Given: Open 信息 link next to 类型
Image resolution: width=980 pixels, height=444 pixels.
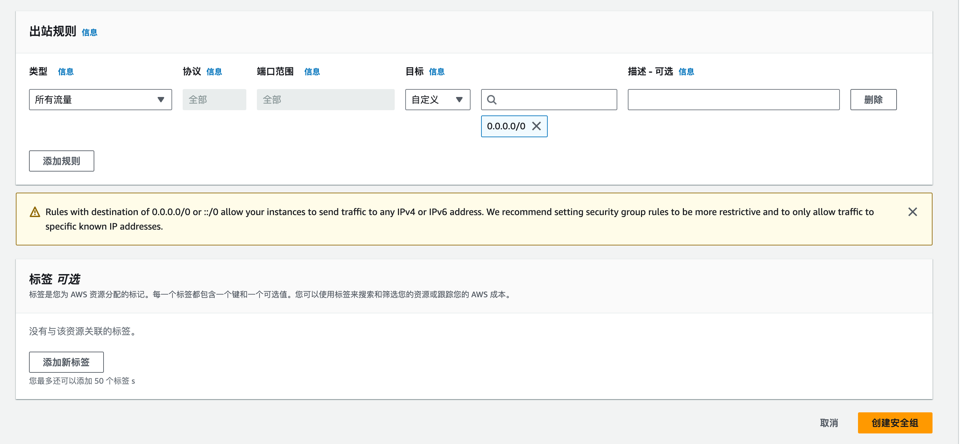Looking at the screenshot, I should coord(66,72).
